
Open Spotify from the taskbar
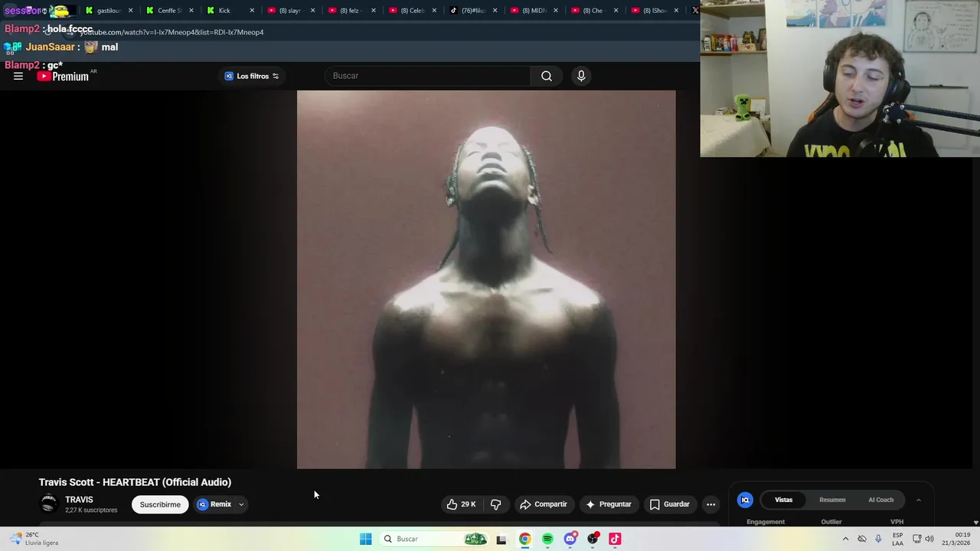pos(547,539)
